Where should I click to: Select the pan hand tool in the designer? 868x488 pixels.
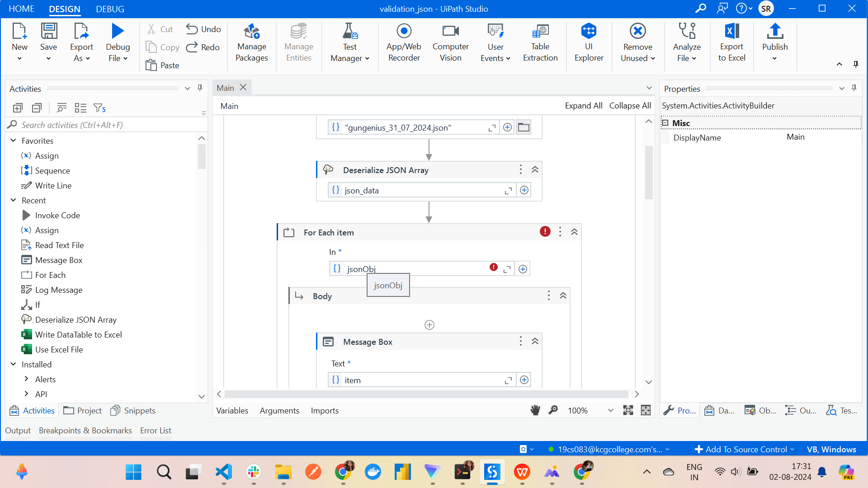coord(535,410)
